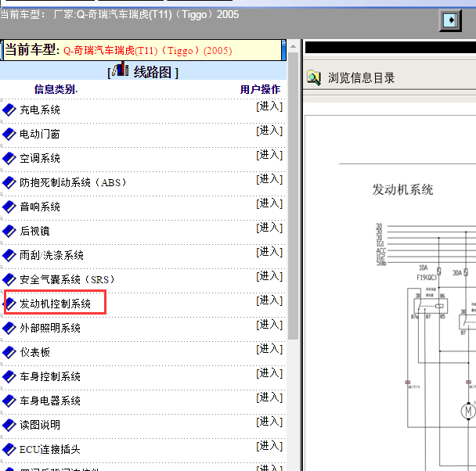Click the book icon beside 电动门窗
Viewport: 476px width, 471px height.
tap(9, 134)
